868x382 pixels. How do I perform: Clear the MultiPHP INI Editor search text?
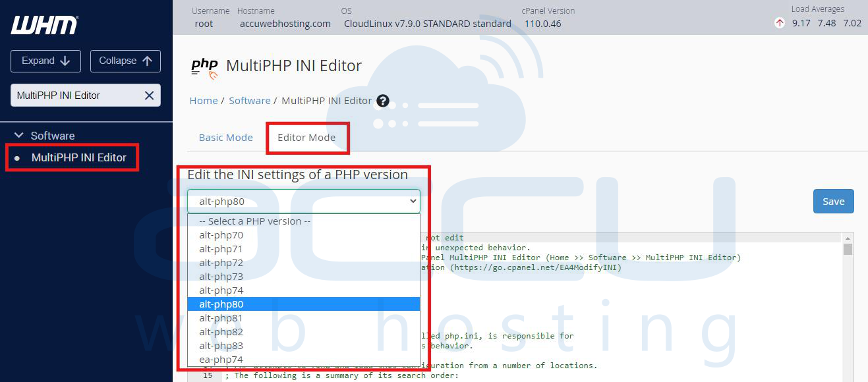point(149,95)
